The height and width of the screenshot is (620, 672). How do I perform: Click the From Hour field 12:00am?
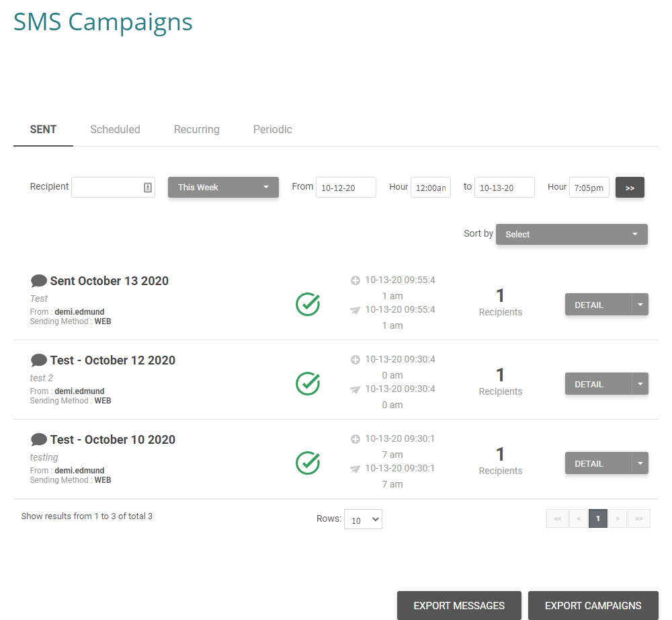[x=431, y=188]
